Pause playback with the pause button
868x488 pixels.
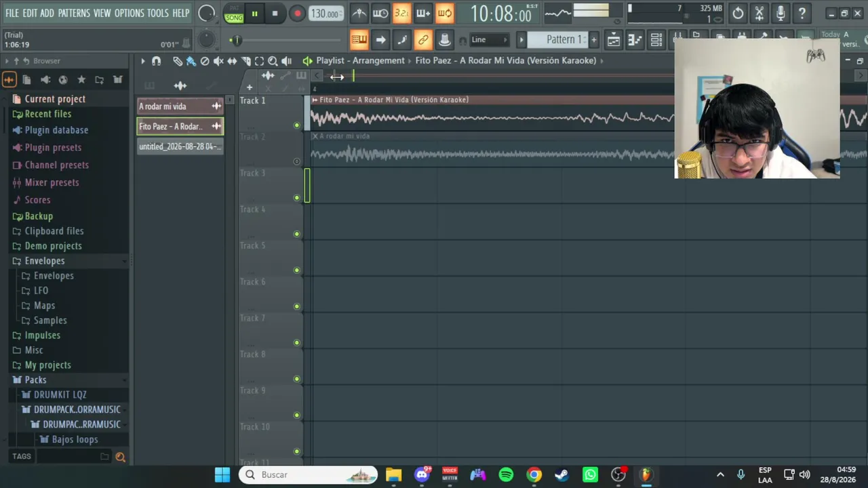pos(254,14)
